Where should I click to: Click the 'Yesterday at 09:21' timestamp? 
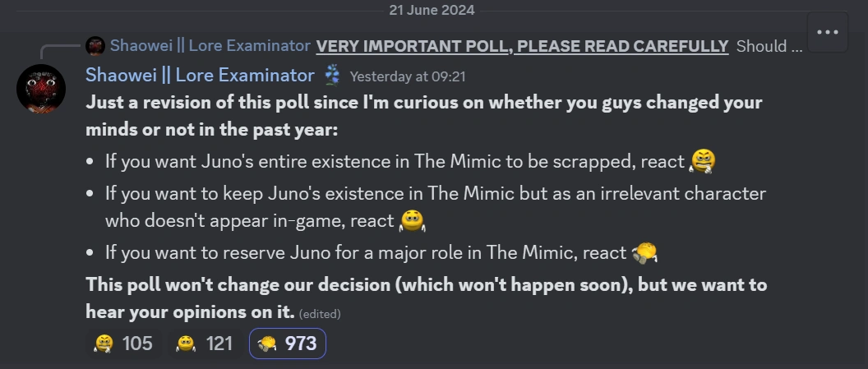(408, 76)
